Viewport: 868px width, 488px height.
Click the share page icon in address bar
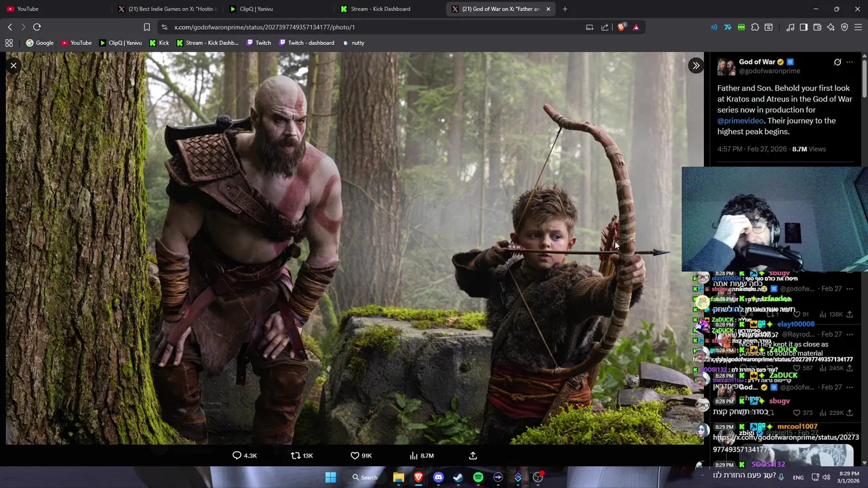(605, 27)
